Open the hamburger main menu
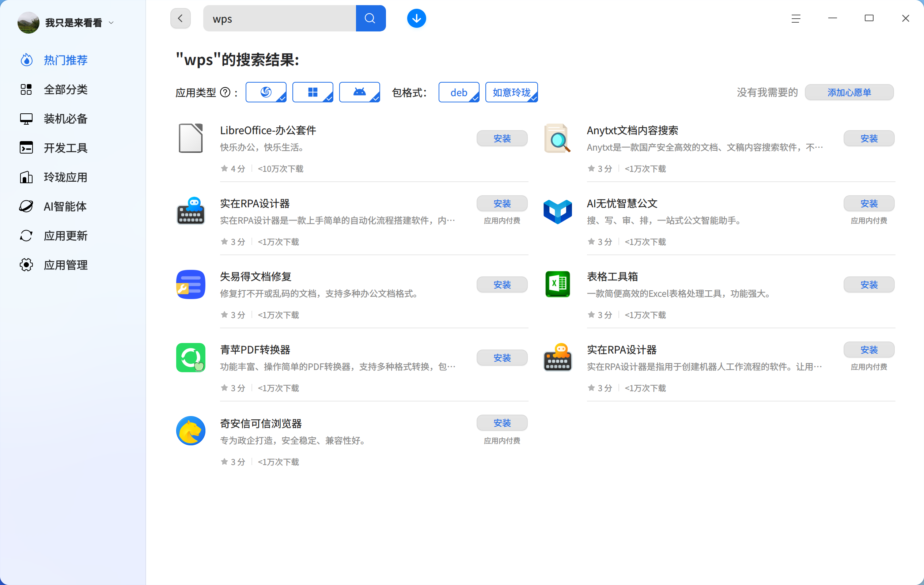The image size is (924, 585). [796, 18]
